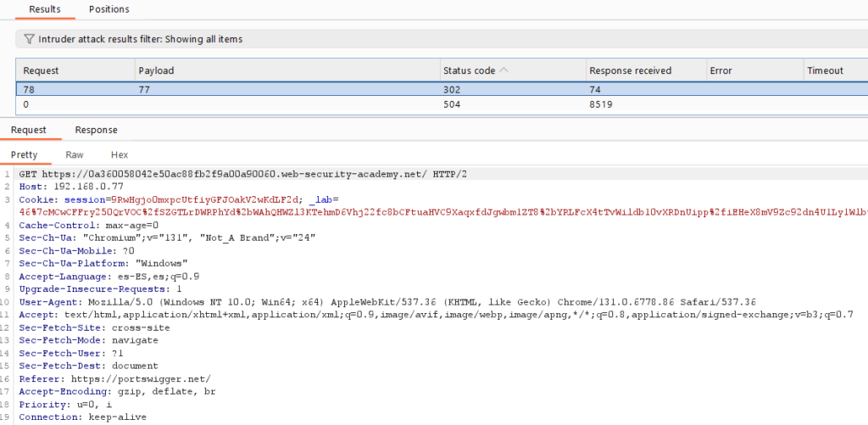Image resolution: width=868 pixels, height=425 pixels.
Task: Click the filter funnel icon
Action: [30, 39]
